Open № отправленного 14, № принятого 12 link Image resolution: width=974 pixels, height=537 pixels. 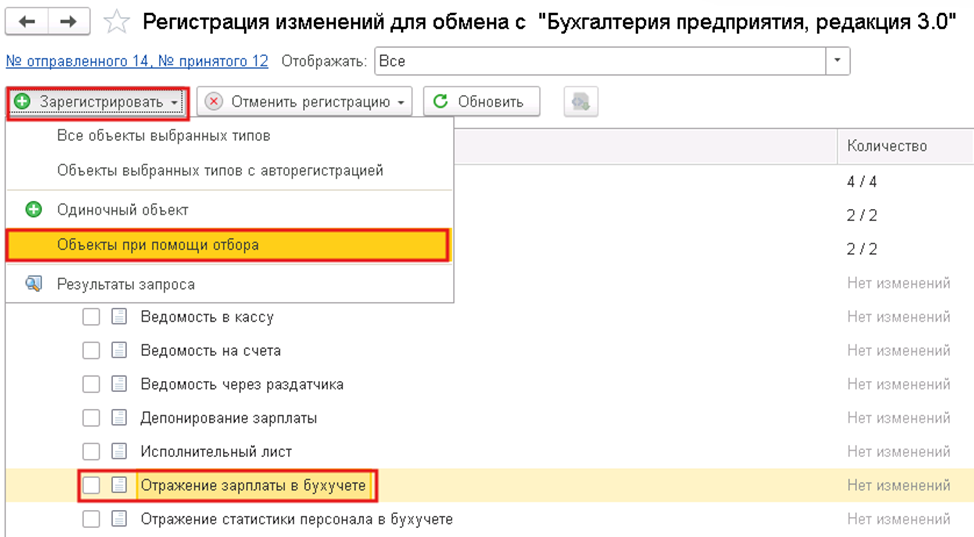pos(137,61)
